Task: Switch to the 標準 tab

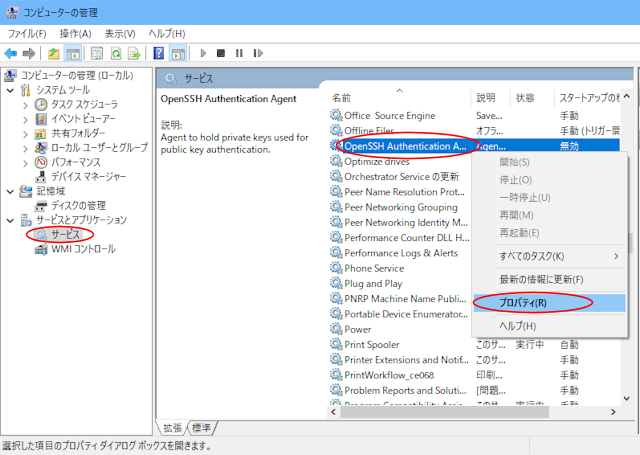Action: point(201,428)
